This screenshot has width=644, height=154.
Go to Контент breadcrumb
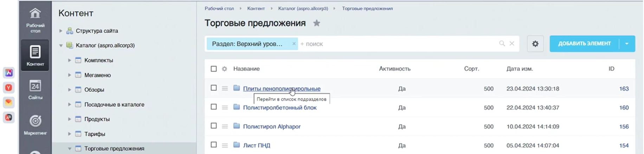[256, 8]
